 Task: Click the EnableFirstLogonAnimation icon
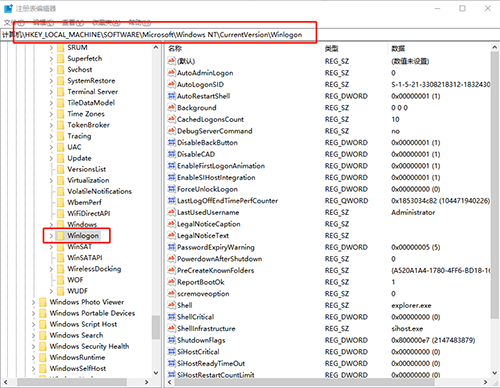pos(171,166)
